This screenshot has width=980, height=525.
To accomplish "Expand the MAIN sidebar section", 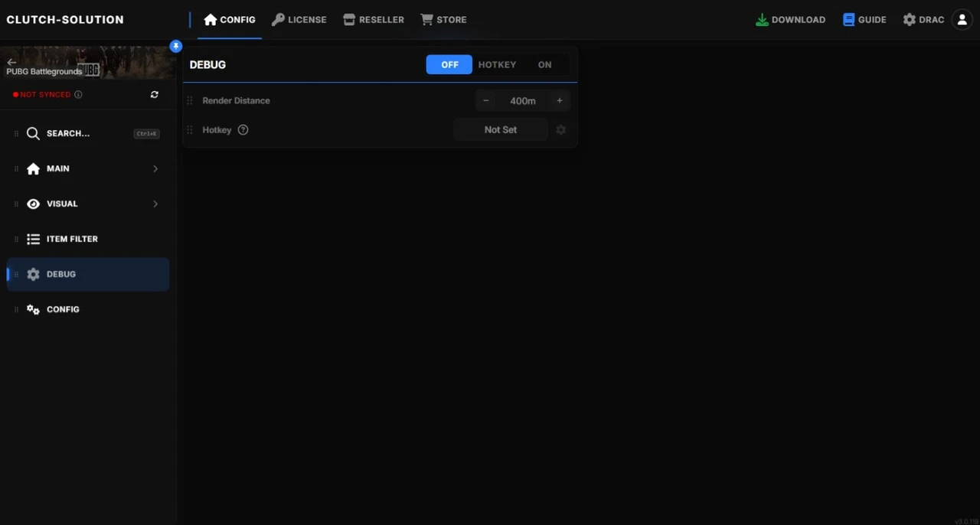I will click(88, 168).
